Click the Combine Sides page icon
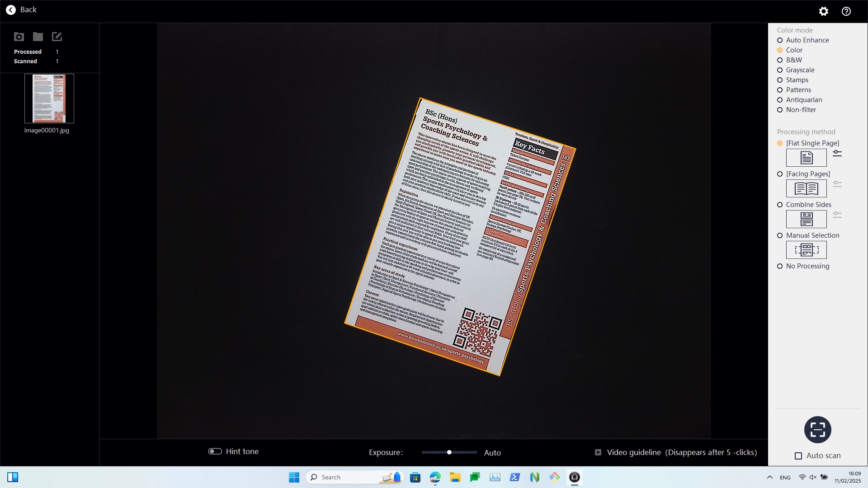This screenshot has height=488, width=868. coord(807,219)
